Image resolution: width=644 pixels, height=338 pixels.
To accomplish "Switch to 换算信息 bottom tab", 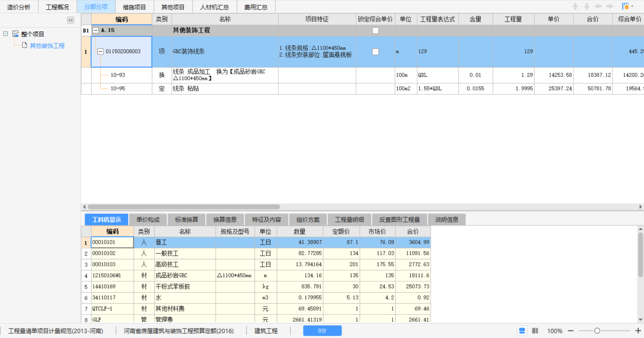I will point(225,220).
